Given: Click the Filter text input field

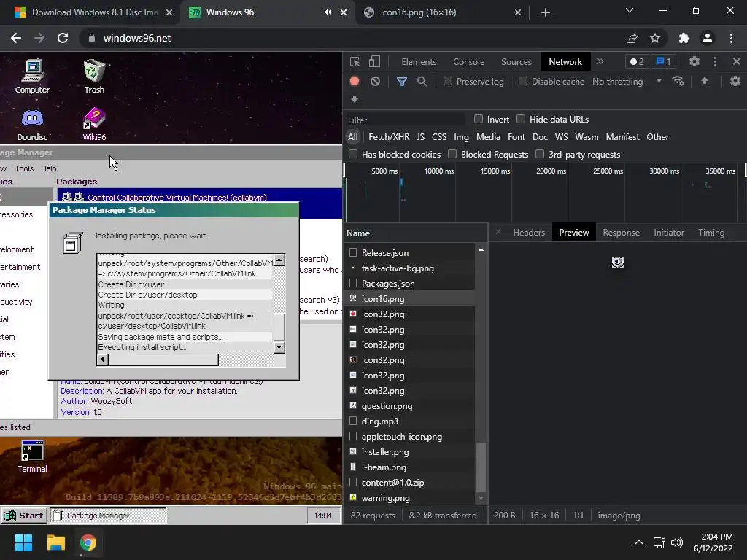Looking at the screenshot, I should pos(405,120).
